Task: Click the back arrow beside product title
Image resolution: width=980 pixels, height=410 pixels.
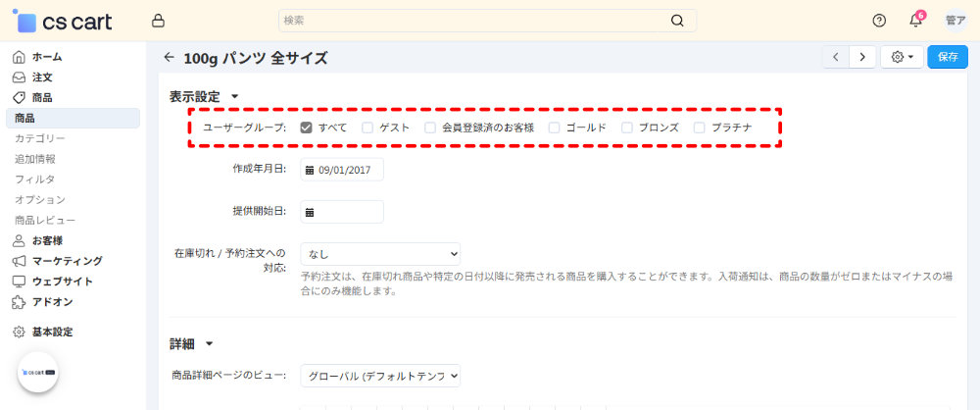Action: pos(170,58)
